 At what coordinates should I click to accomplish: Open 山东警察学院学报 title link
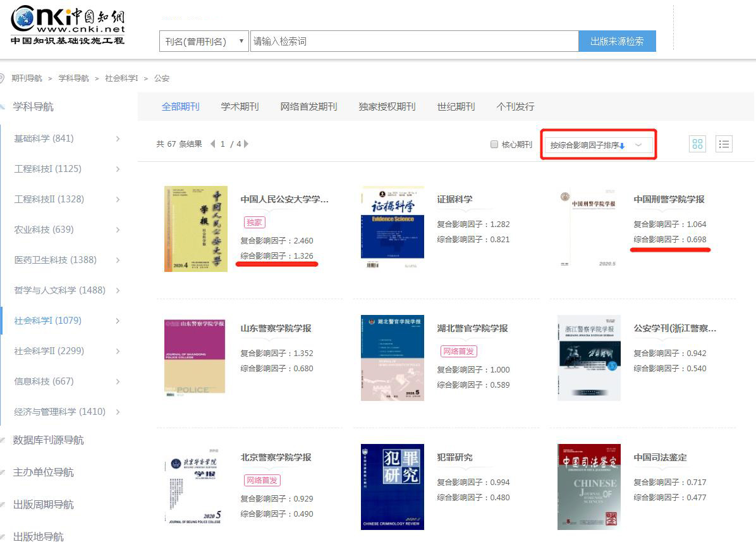pos(276,328)
